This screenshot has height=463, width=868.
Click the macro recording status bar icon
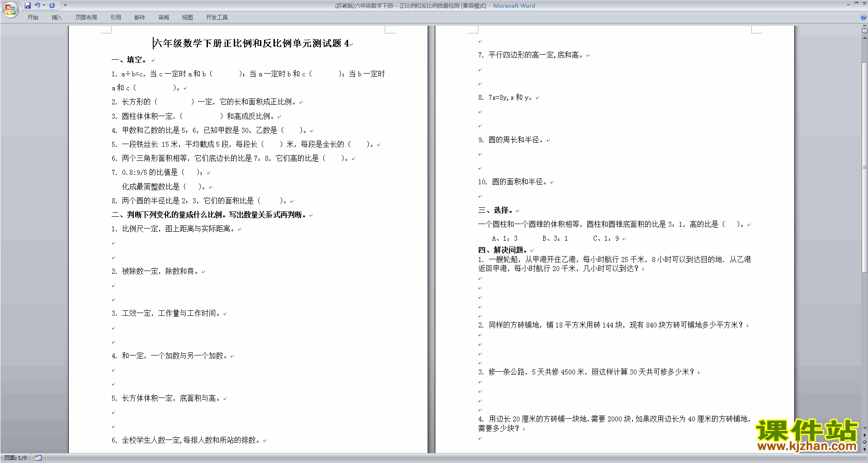tap(38, 458)
